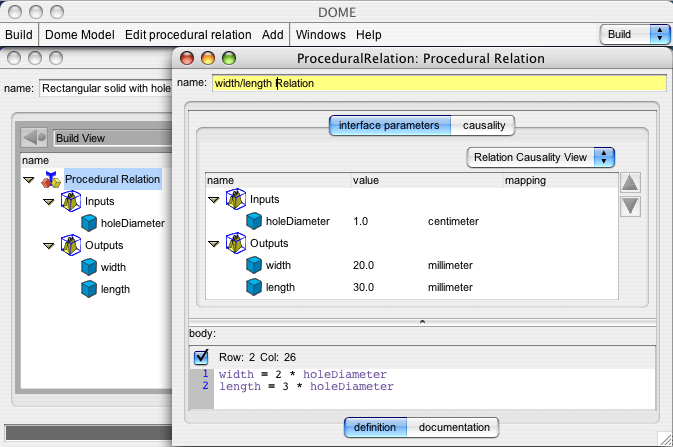
Task: Click the move-up arrow beside the parameters table
Action: 630,183
